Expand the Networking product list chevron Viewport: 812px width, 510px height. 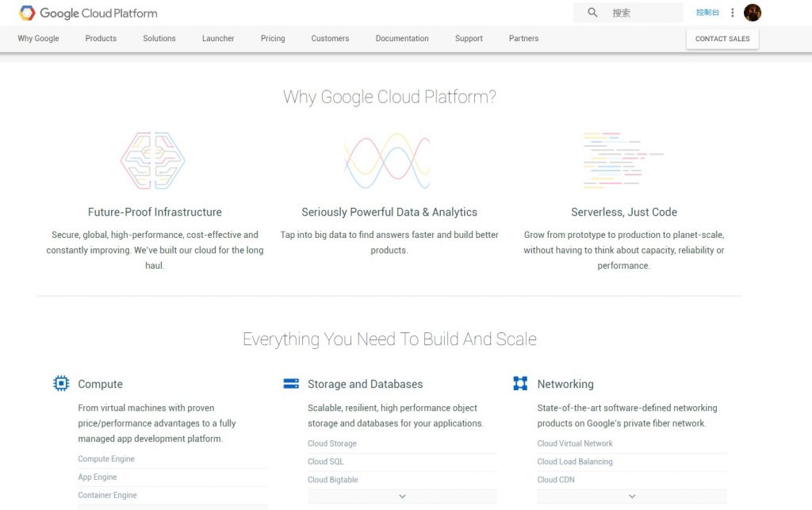click(631, 497)
